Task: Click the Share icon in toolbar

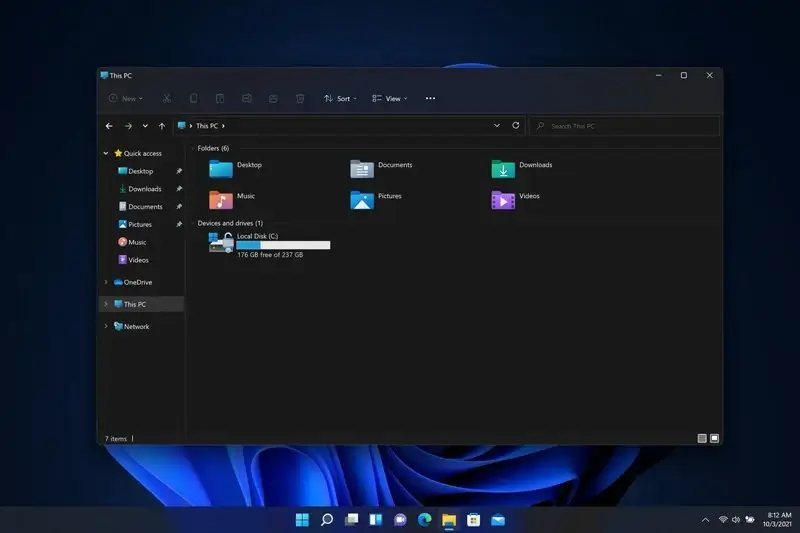Action: [273, 98]
